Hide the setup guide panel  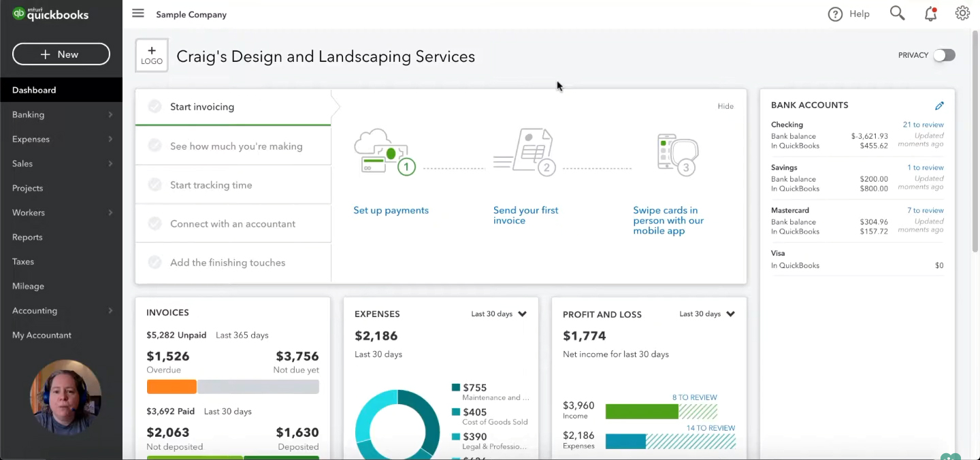[x=725, y=106]
